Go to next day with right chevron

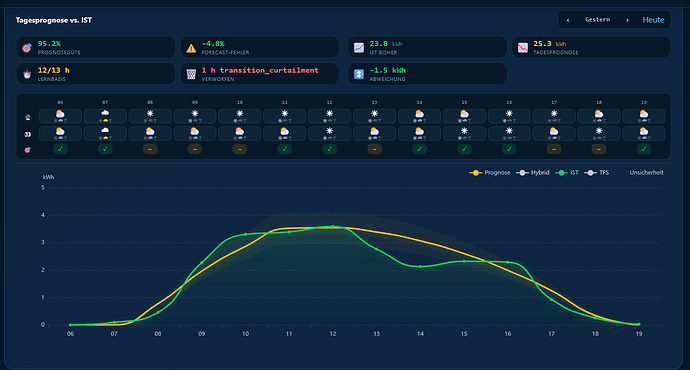[627, 20]
